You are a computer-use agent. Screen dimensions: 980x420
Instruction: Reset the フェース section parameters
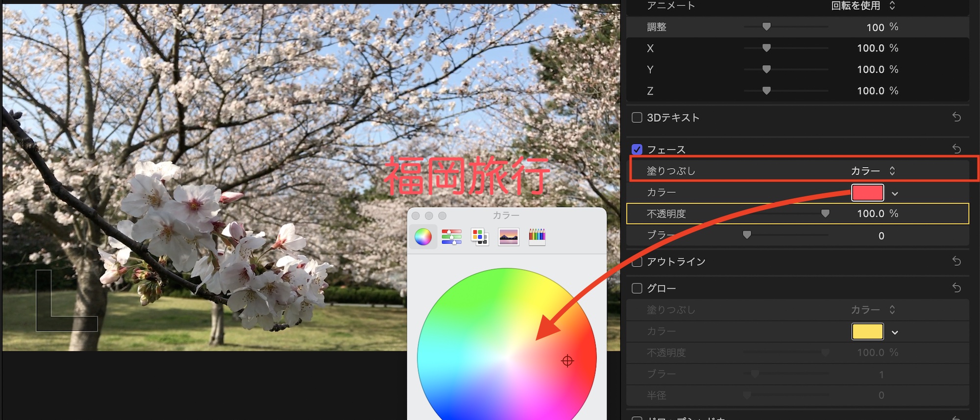click(x=956, y=149)
